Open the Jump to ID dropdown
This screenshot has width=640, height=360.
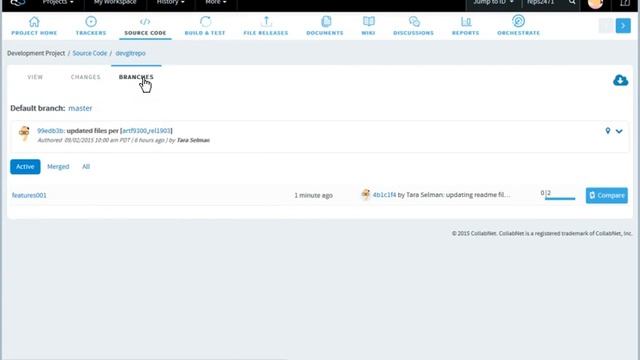pyautogui.click(x=493, y=2)
